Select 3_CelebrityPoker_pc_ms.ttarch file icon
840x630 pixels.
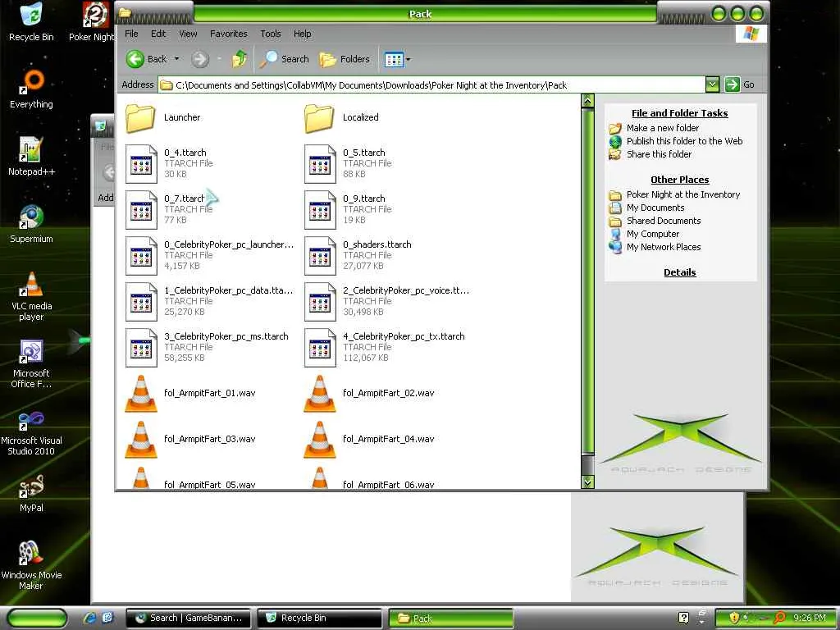[141, 348]
